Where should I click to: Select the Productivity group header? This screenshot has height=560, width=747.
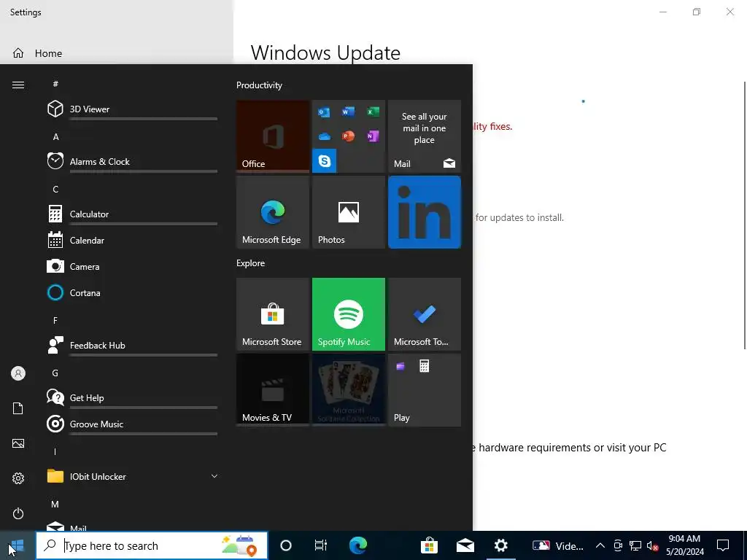tap(259, 85)
